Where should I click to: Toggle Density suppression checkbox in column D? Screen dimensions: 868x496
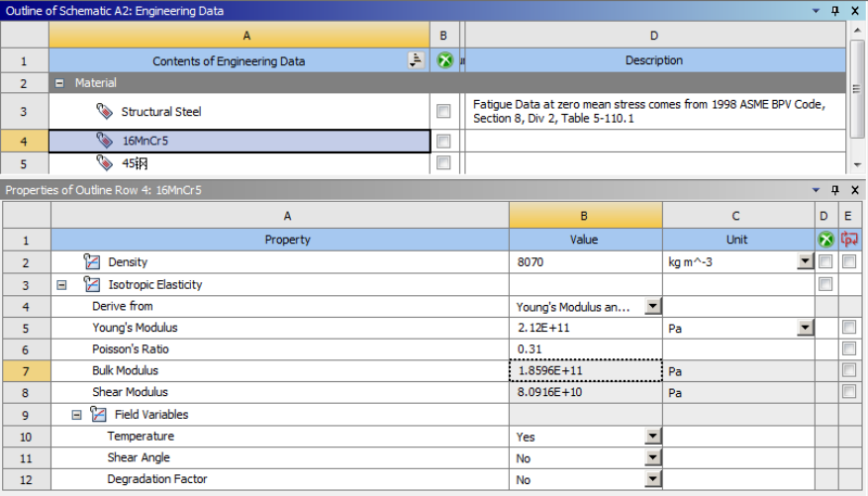point(825,261)
